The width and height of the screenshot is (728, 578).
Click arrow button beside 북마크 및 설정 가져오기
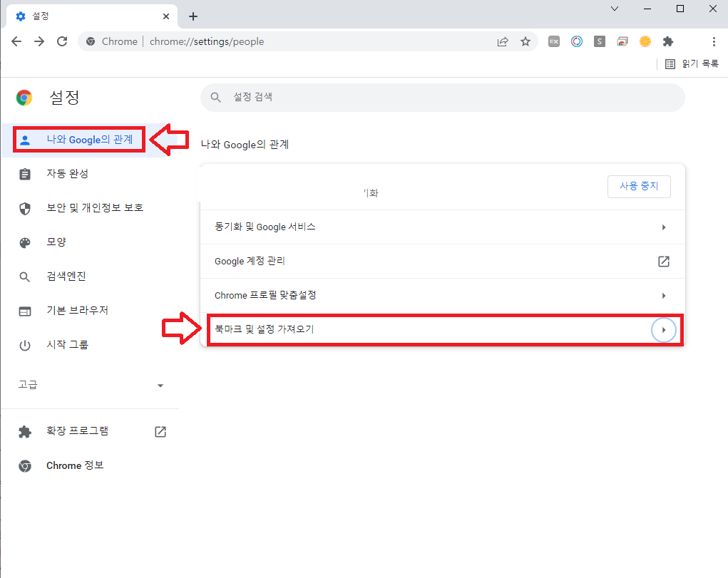click(x=663, y=330)
